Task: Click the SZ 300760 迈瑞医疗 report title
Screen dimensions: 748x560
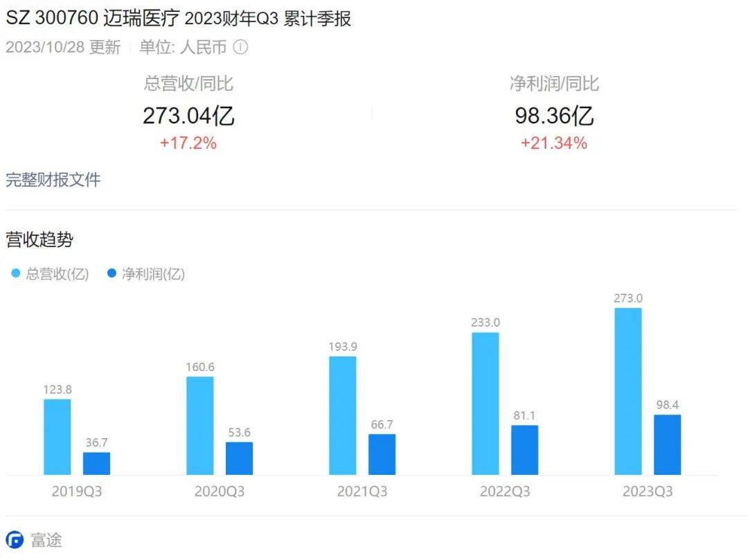Action: (x=178, y=18)
